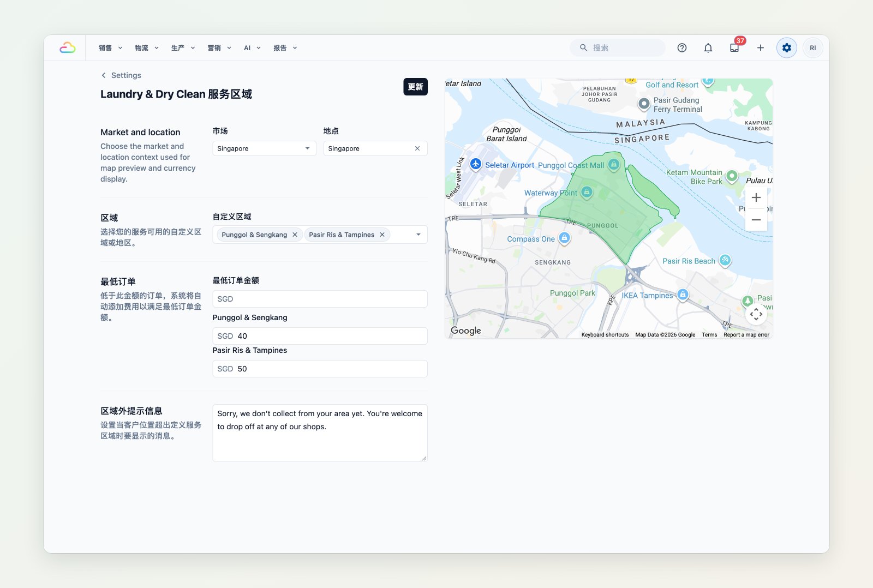Expand the 自定义区域 dropdown arrow
Screen dimensions: 873x588
coord(418,235)
